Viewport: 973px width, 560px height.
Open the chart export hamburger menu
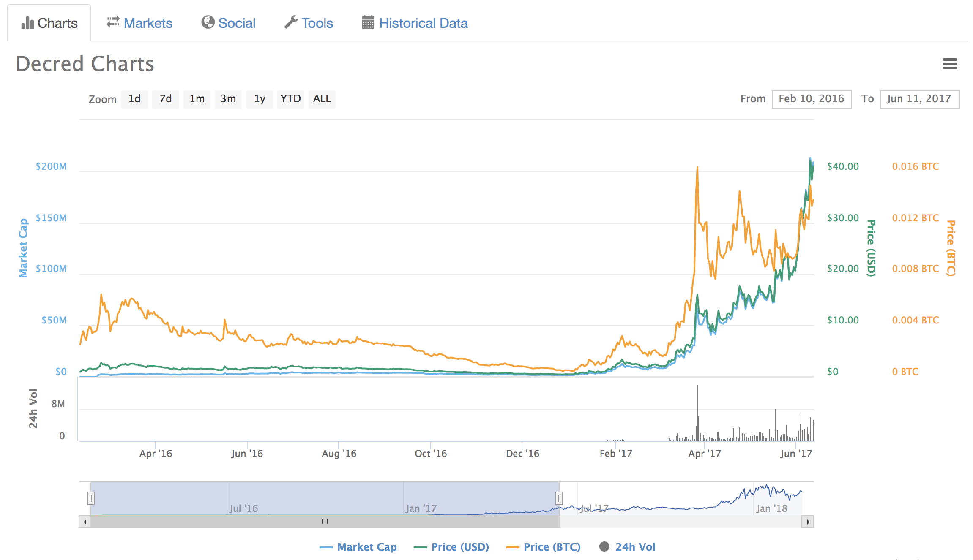(x=950, y=64)
